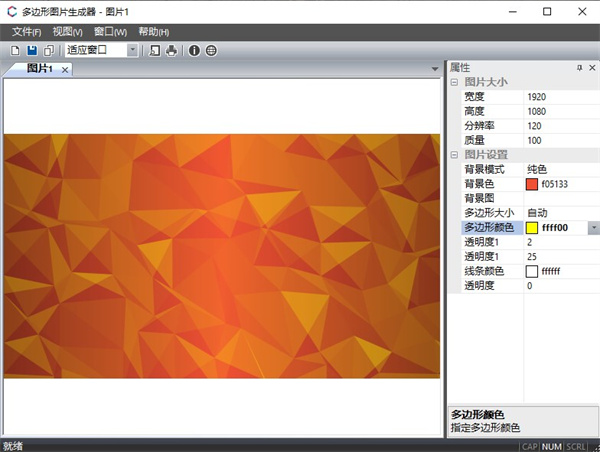The height and width of the screenshot is (452, 600).
Task: Pin the 属性 panel with the pushpin icon
Action: point(579,68)
